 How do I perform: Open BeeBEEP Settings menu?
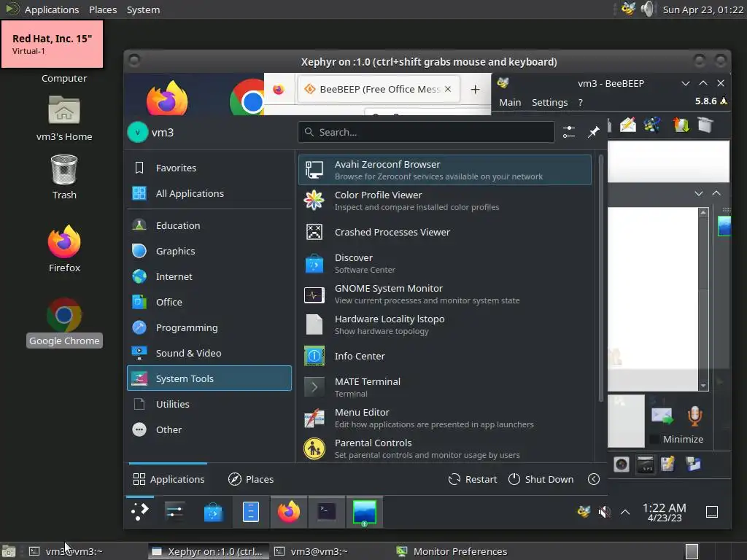[549, 102]
